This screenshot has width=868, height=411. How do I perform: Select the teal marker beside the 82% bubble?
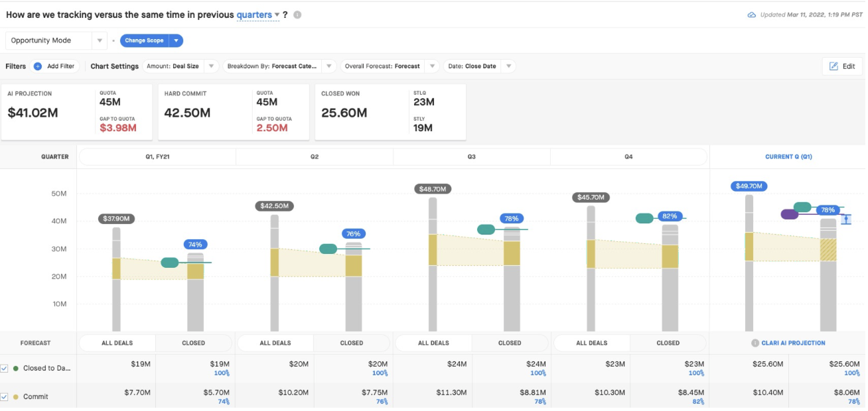coord(644,218)
